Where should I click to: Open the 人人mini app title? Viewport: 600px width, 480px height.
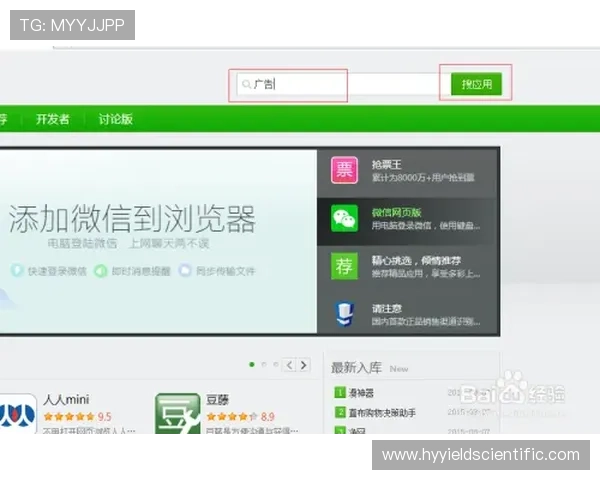pos(66,400)
